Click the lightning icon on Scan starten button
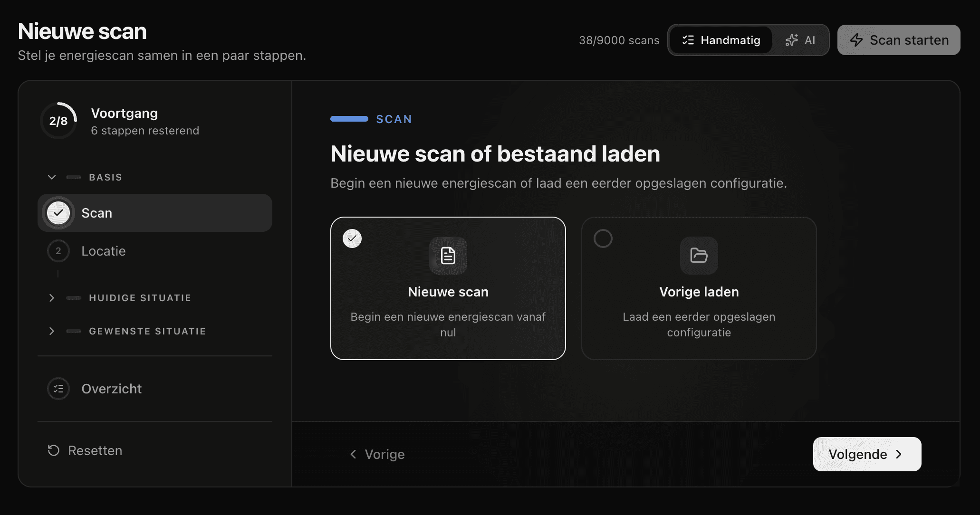 pos(857,40)
